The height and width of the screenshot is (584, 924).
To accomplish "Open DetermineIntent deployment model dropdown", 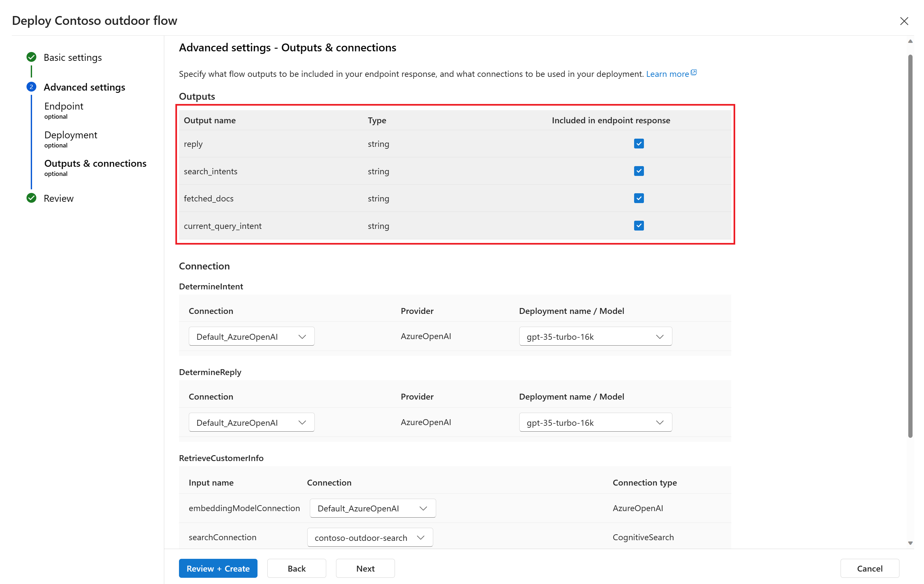I will point(595,336).
